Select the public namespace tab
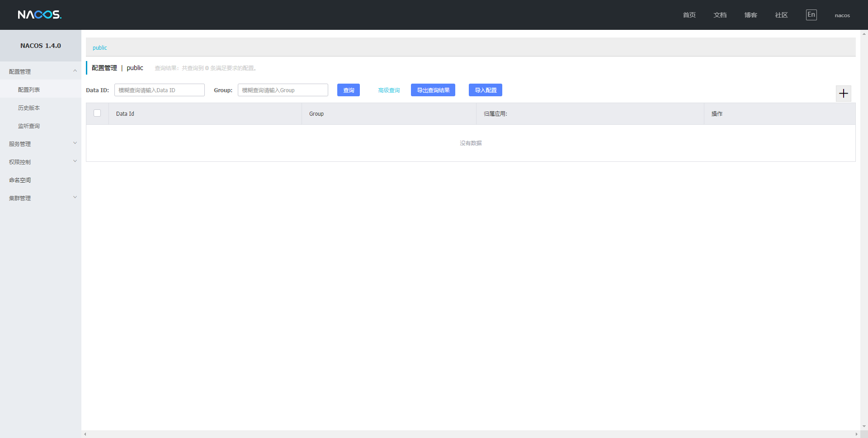This screenshot has height=438, width=868. [99, 47]
